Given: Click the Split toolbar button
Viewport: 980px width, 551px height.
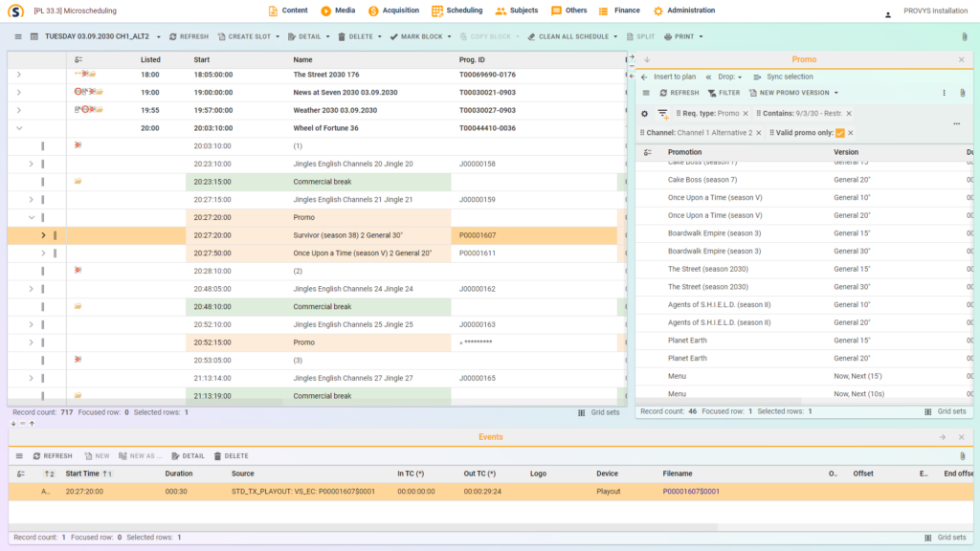Looking at the screenshot, I should (x=640, y=37).
